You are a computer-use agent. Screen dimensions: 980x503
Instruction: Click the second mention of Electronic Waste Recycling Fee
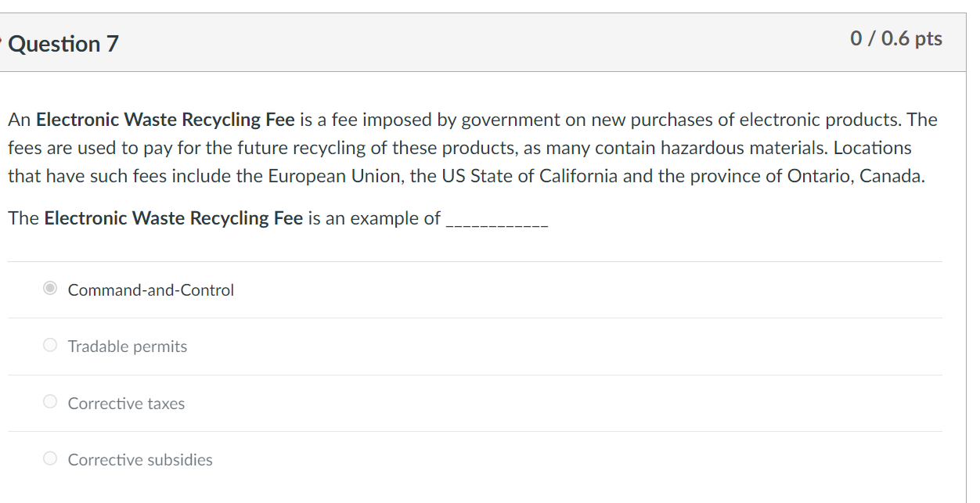point(172,217)
